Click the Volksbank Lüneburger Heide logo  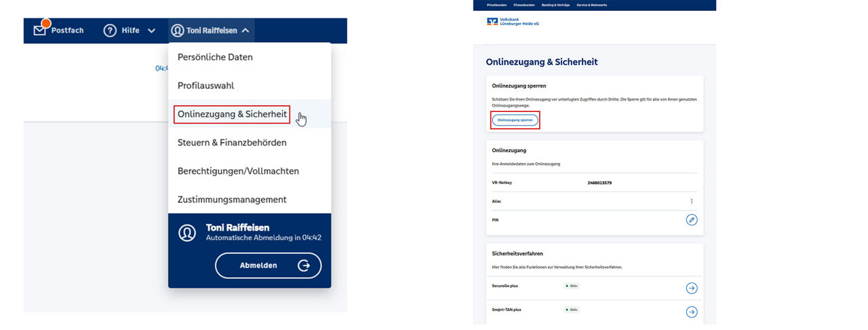point(513,22)
